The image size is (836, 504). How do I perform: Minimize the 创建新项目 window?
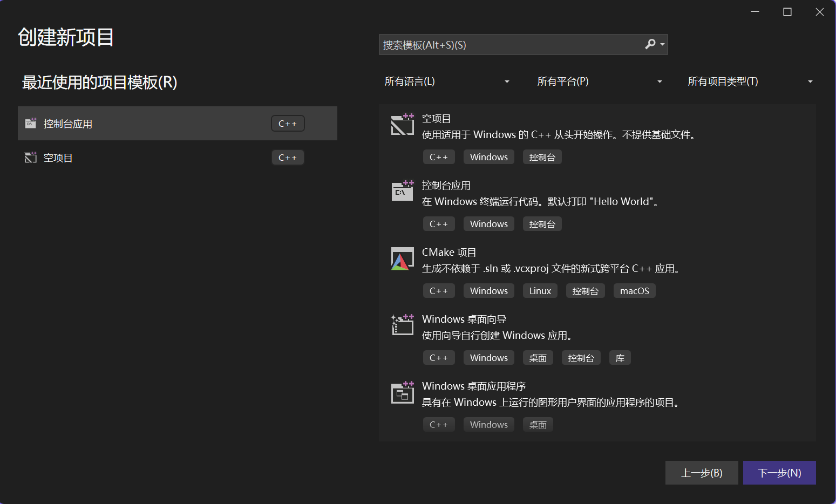pyautogui.click(x=755, y=12)
